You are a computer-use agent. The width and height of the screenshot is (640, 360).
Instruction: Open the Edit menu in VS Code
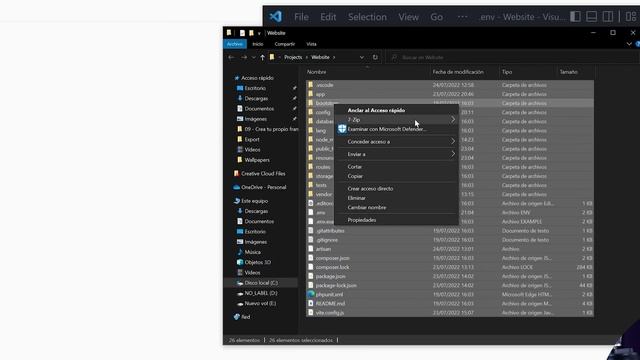(328, 17)
